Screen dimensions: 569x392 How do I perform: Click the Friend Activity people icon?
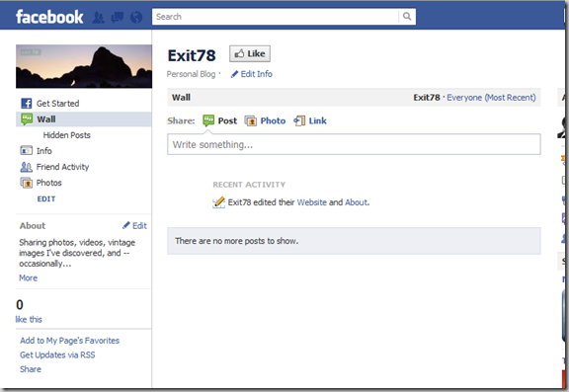tap(26, 167)
